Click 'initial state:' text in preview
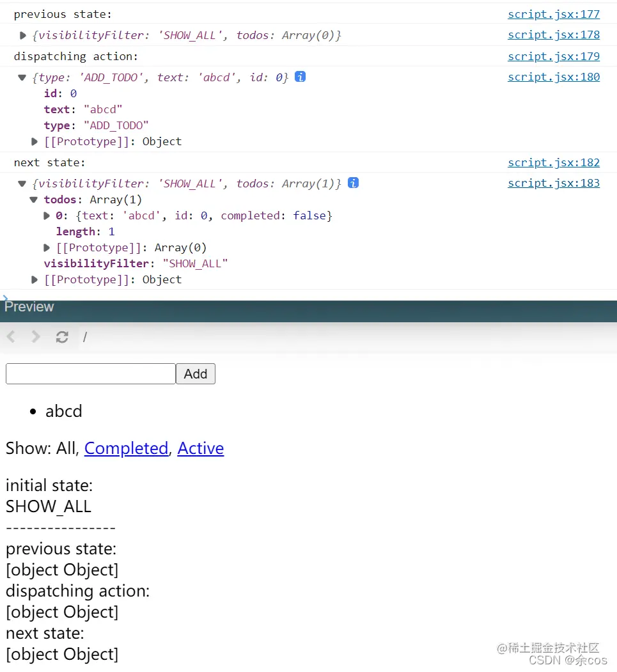Screen dimensions: 617x672 tap(49, 485)
